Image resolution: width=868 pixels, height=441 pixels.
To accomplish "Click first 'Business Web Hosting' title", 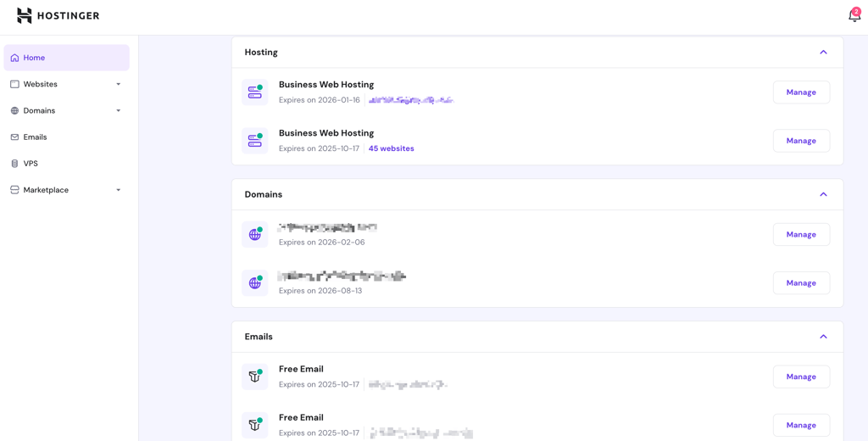I will pos(326,85).
